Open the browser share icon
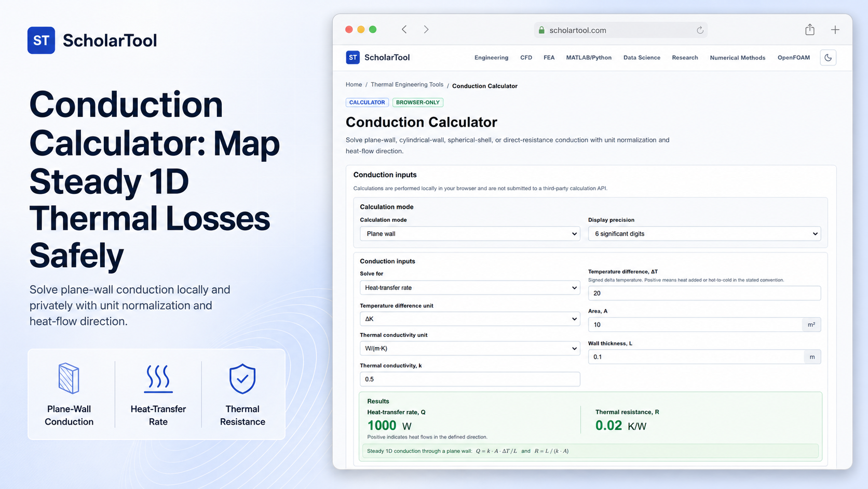Image resolution: width=868 pixels, height=489 pixels. (810, 30)
